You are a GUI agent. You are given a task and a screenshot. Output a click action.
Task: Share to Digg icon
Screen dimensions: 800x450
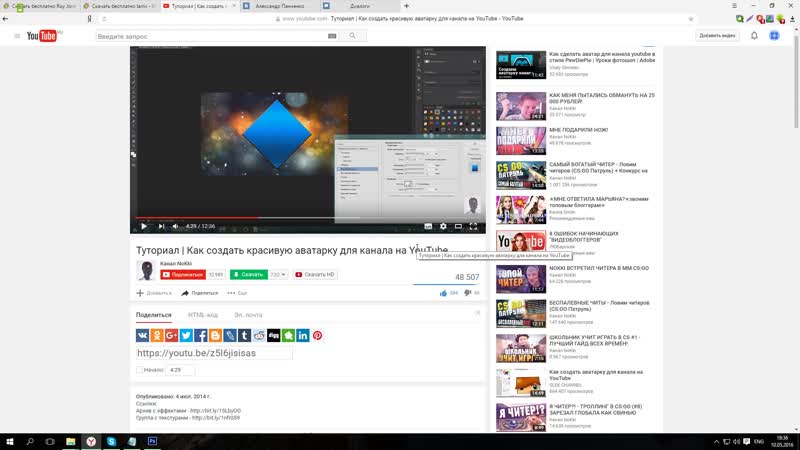coord(273,335)
